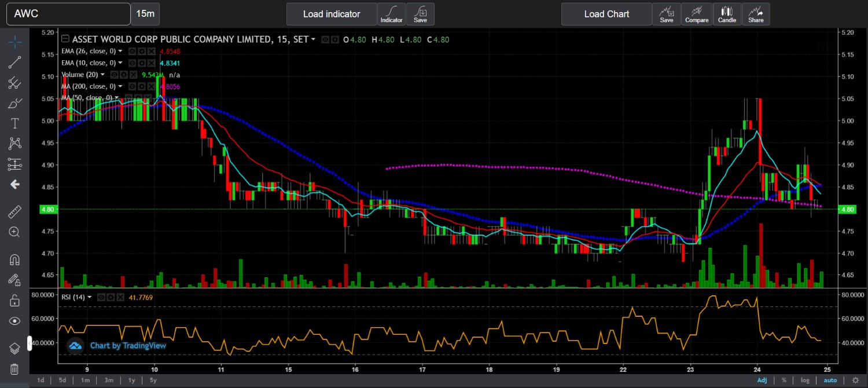Activate the ruler measure tool

coord(15,211)
